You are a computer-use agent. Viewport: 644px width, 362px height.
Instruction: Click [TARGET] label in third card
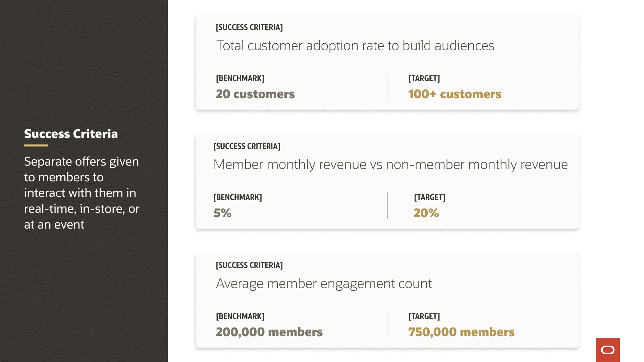point(424,316)
